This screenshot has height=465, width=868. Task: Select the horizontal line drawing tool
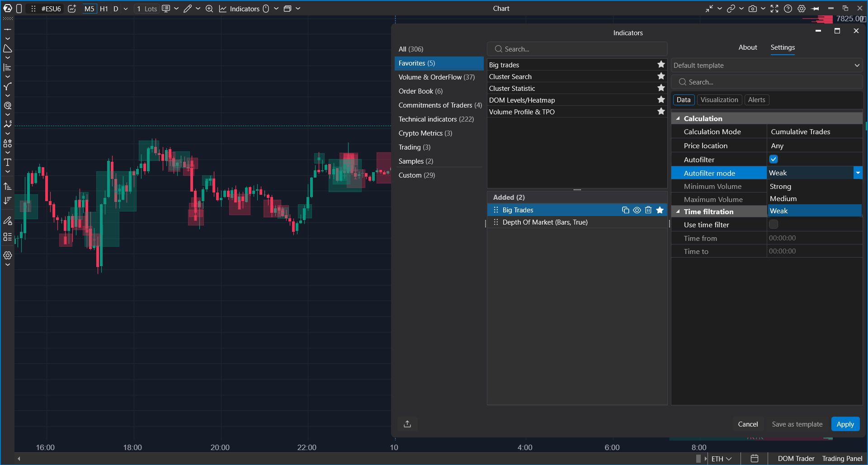(x=8, y=29)
